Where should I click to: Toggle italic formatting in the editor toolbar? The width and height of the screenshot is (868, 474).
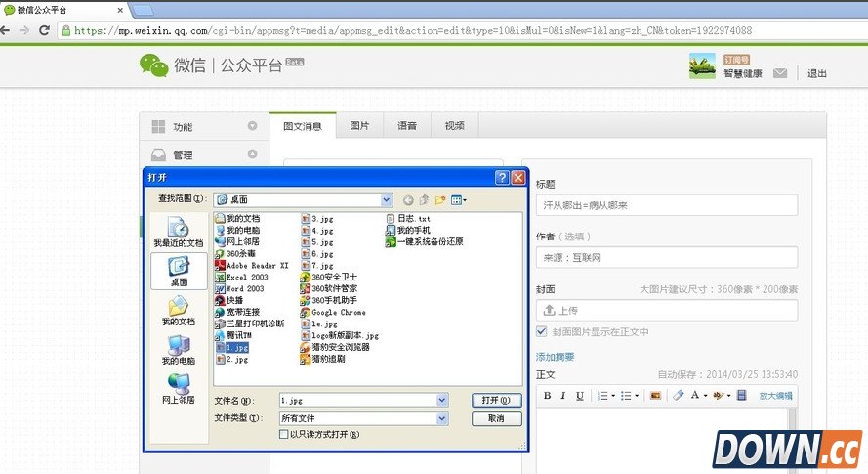(x=563, y=395)
